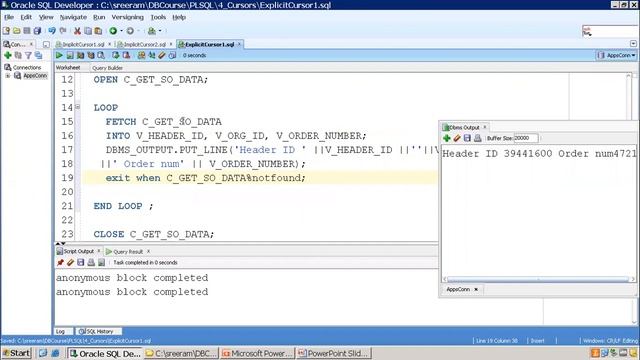Clear Dbms Output with eraser icon

[x=457, y=138]
